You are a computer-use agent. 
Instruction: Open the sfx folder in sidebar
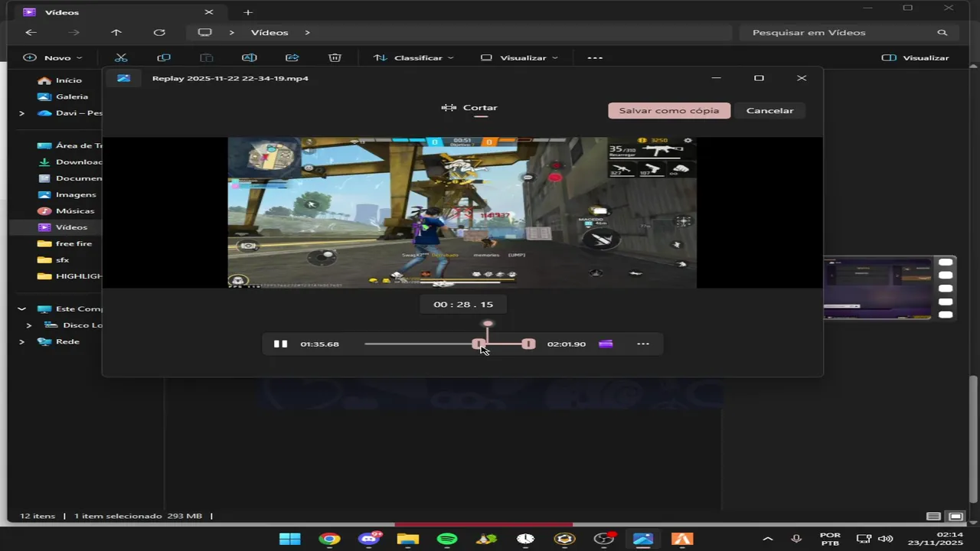54,260
